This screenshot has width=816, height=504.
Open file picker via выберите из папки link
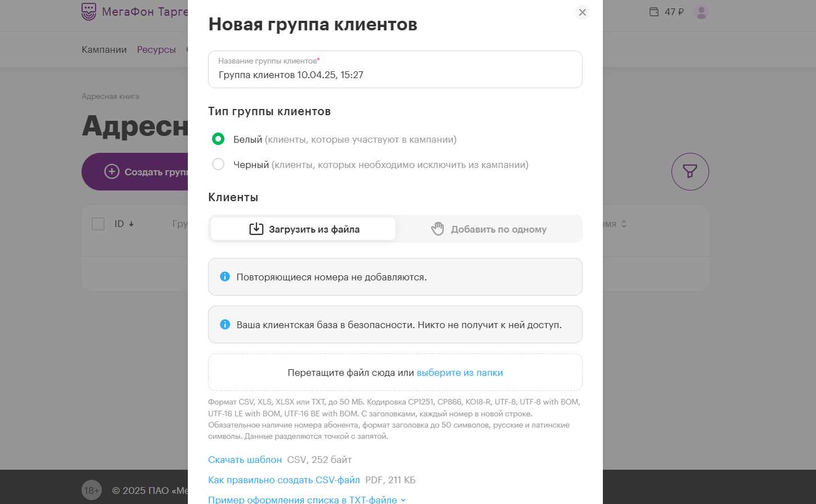[459, 373]
